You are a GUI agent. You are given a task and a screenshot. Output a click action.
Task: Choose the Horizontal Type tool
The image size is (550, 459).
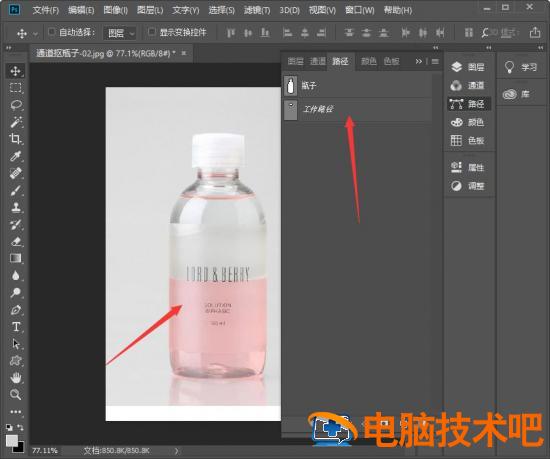pyautogui.click(x=16, y=327)
